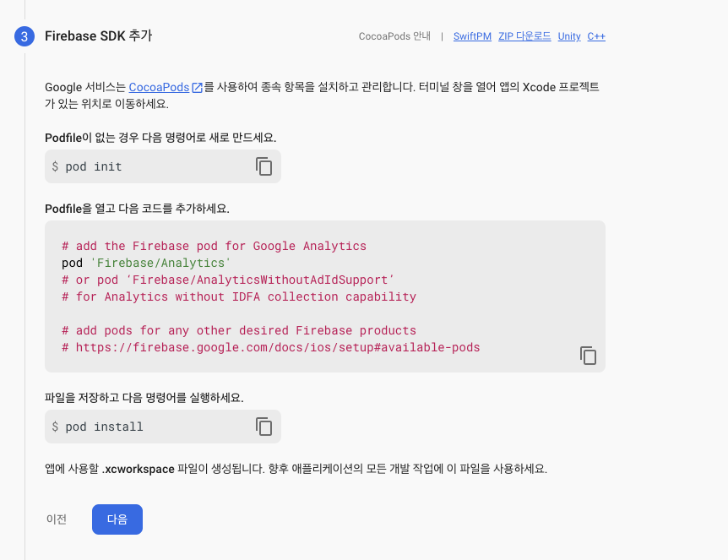Click the 다음 button
Image resolution: width=728 pixels, height=560 pixels.
tap(117, 519)
